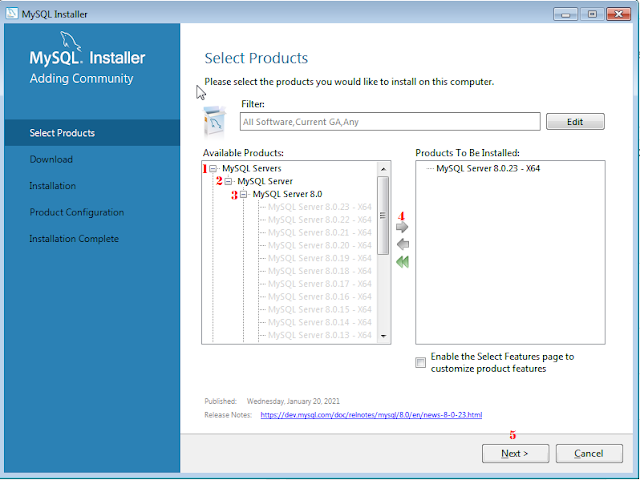Minimize the MySQL Installer window
Viewport: 640px width, 480px height.
[x=566, y=14]
